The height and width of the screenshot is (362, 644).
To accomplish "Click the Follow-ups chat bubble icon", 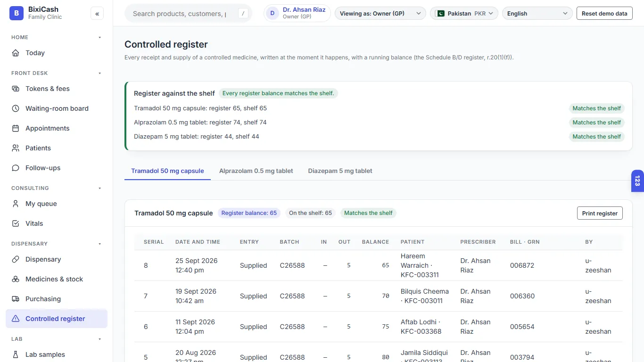I will pyautogui.click(x=16, y=168).
